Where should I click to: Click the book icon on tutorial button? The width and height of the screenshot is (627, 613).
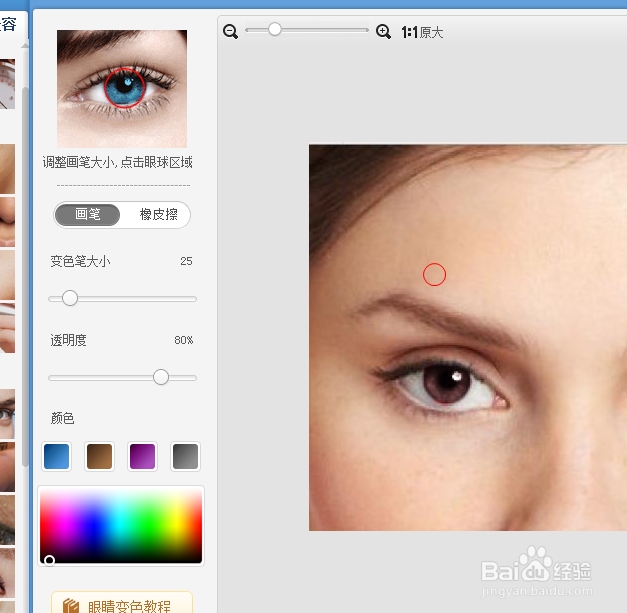[x=71, y=605]
